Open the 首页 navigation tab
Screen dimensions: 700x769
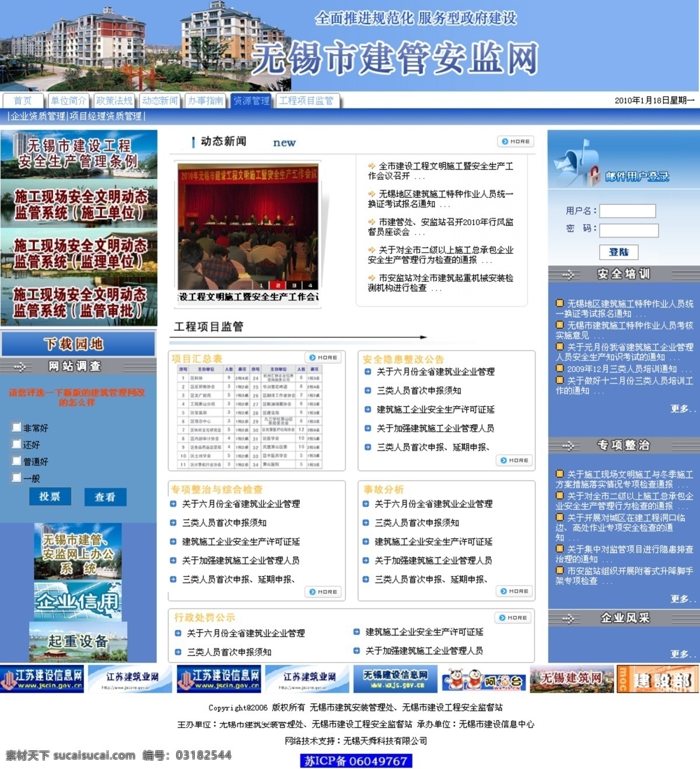(x=23, y=101)
